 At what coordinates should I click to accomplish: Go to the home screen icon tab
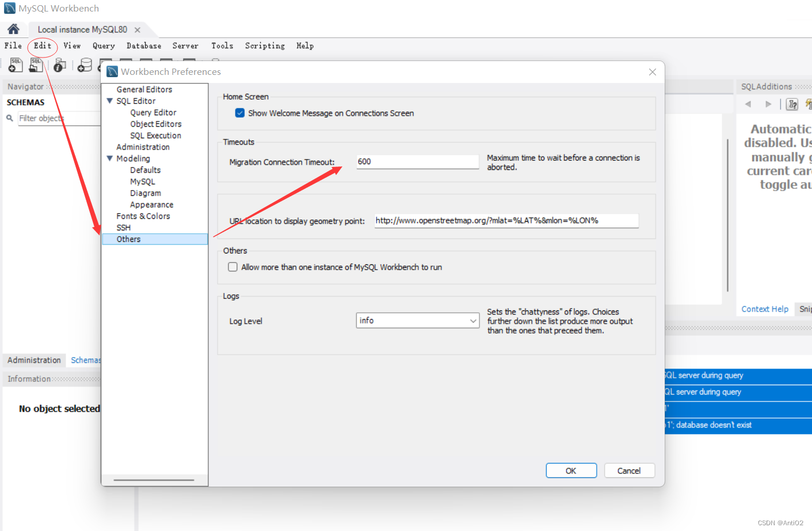coord(13,29)
